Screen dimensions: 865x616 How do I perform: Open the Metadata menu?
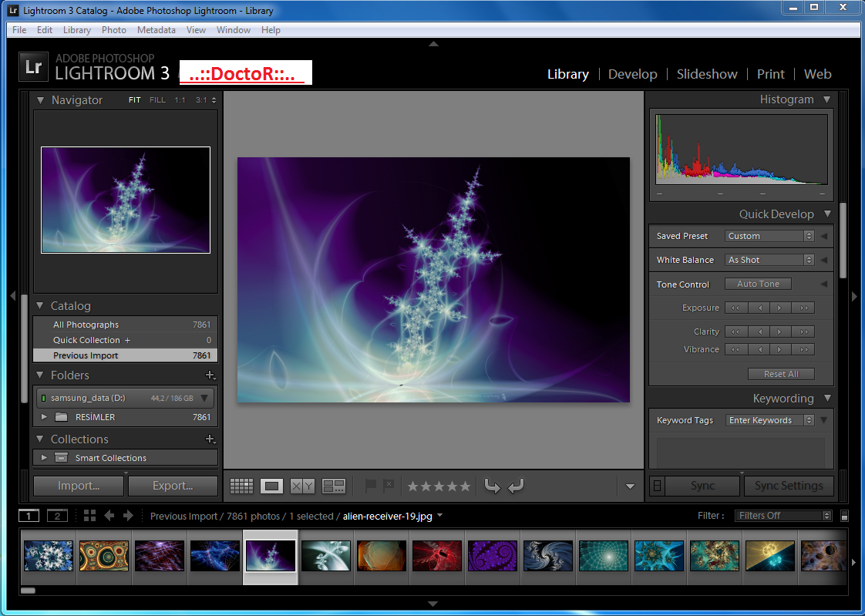click(157, 30)
